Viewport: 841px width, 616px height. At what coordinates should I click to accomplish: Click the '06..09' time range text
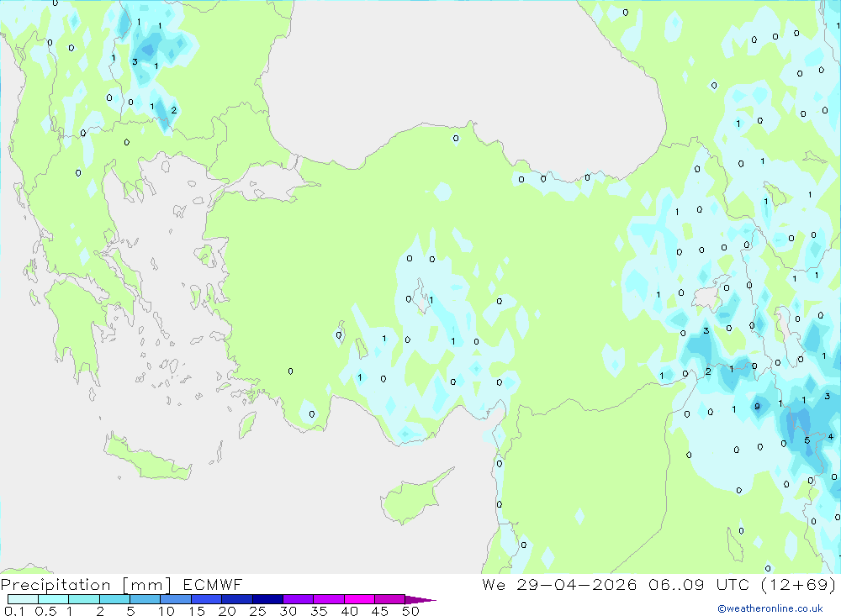676,584
